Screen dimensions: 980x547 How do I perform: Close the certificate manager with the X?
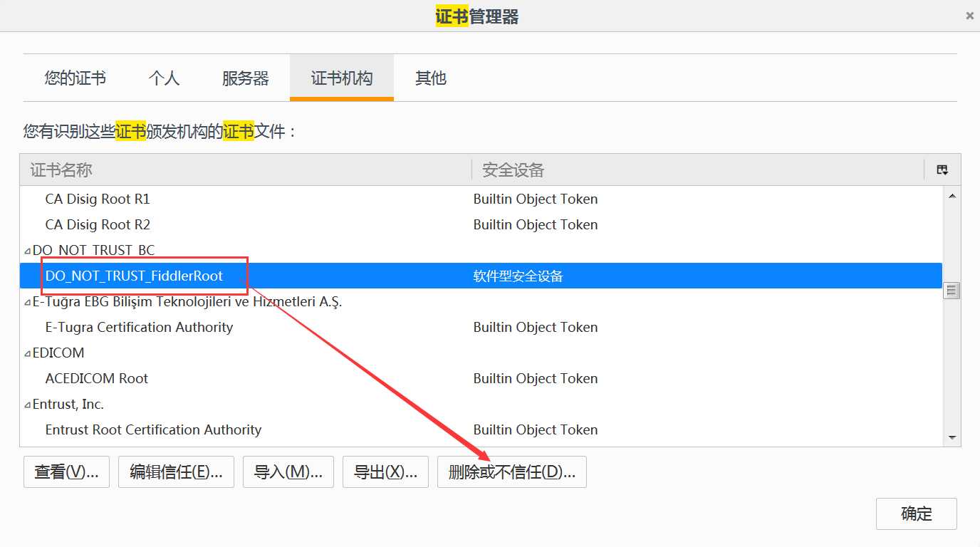coord(969,16)
